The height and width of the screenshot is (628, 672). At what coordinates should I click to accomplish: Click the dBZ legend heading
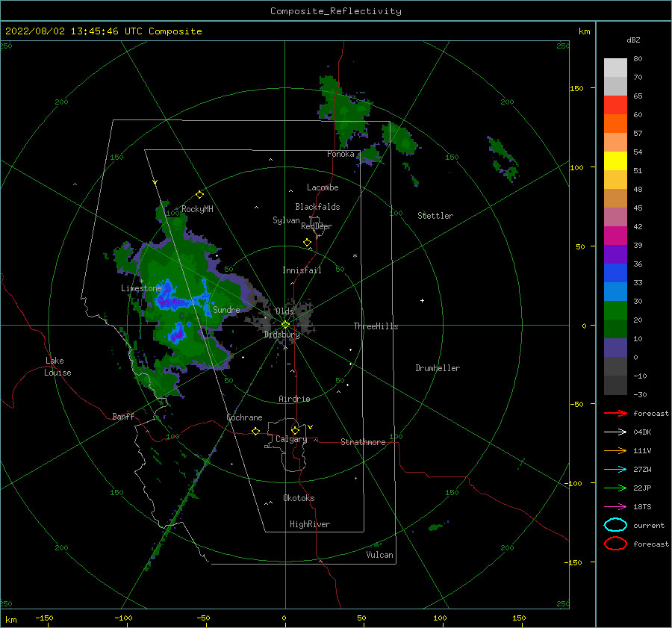633,40
